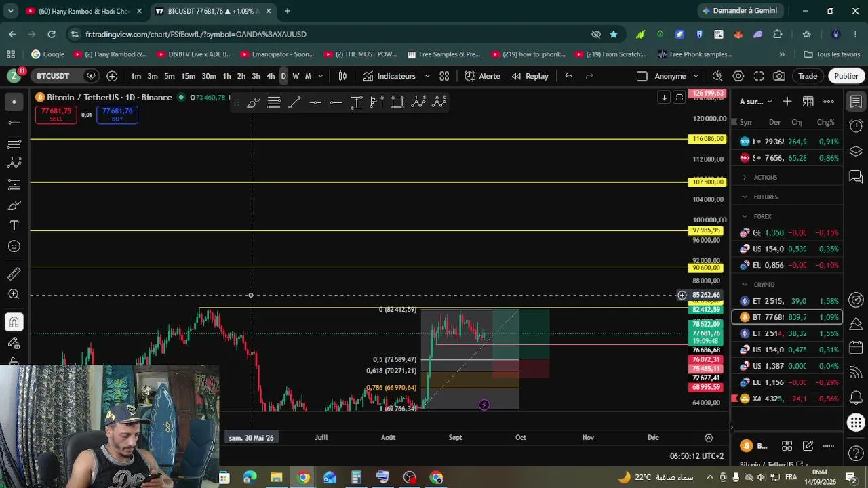This screenshot has width=868, height=488.
Task: Click the scroll-down arrow button on chart
Action: pyautogui.click(x=664, y=98)
